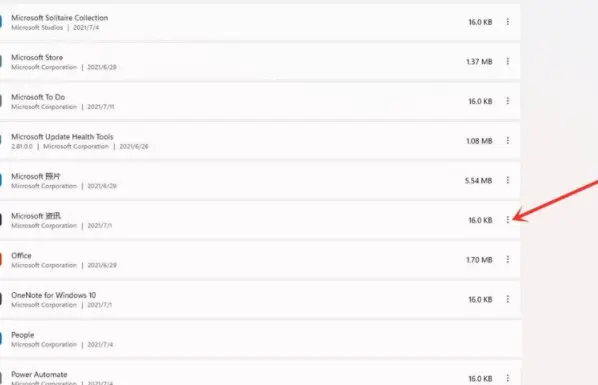Select OneNote for Windows 10 row
Image resolution: width=598 pixels, height=385 pixels.
click(260, 300)
